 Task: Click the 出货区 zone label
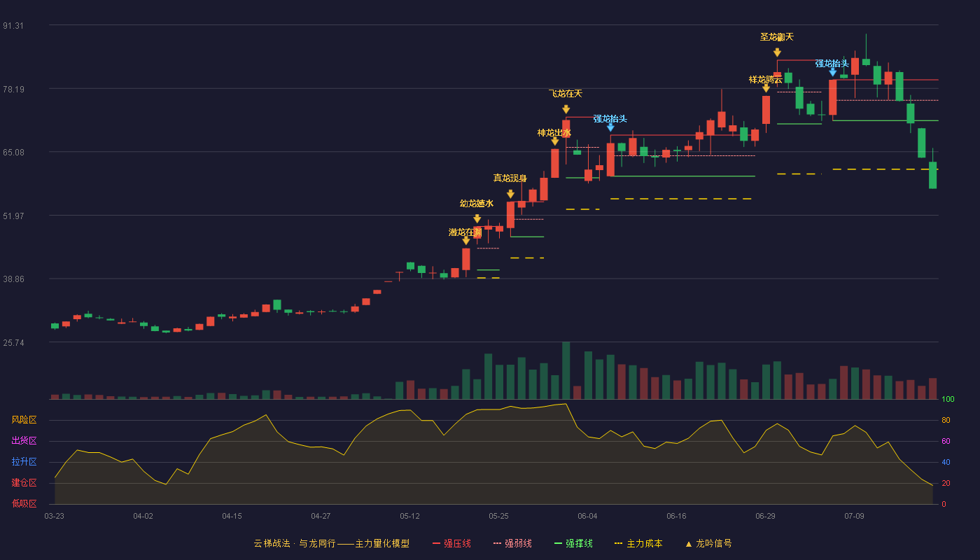point(24,441)
